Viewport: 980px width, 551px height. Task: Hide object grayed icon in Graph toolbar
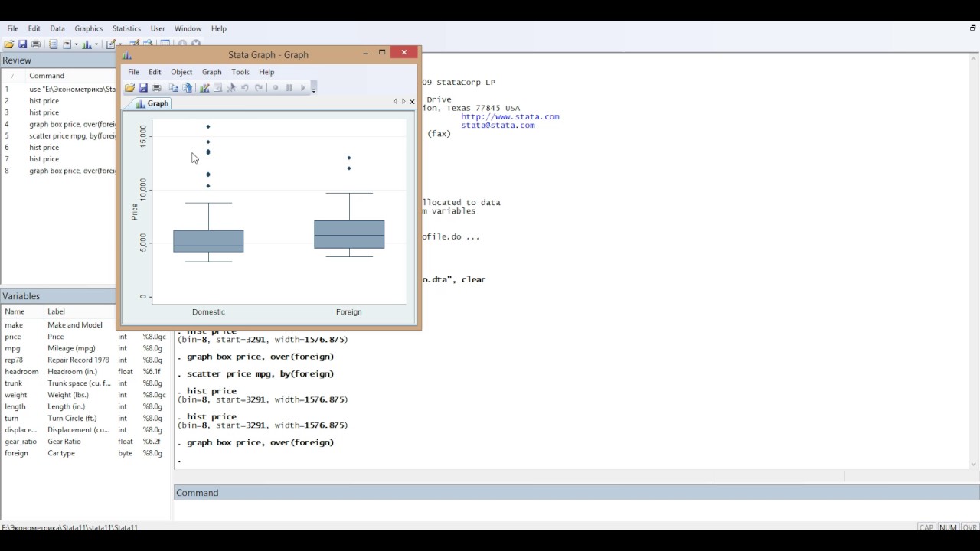coord(217,87)
